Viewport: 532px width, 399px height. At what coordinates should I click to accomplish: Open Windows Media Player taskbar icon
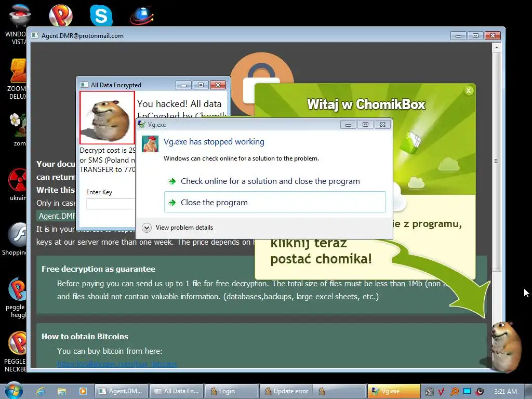point(83,391)
